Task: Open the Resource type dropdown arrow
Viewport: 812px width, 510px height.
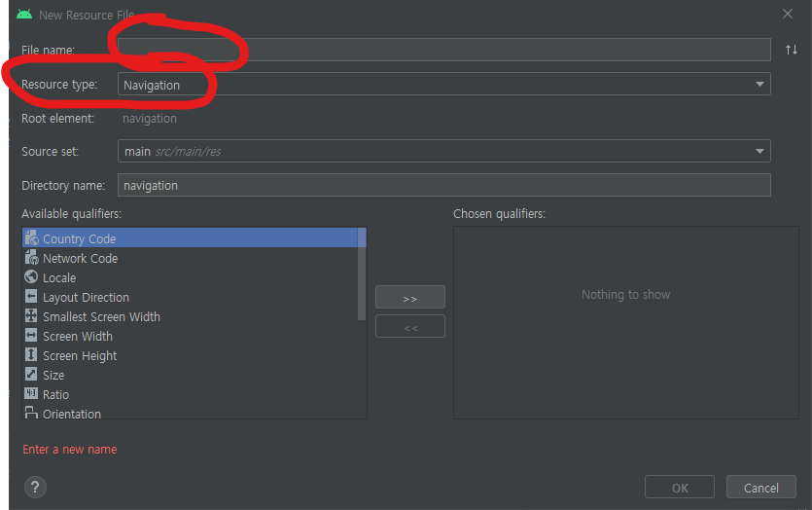Action: 759,84
